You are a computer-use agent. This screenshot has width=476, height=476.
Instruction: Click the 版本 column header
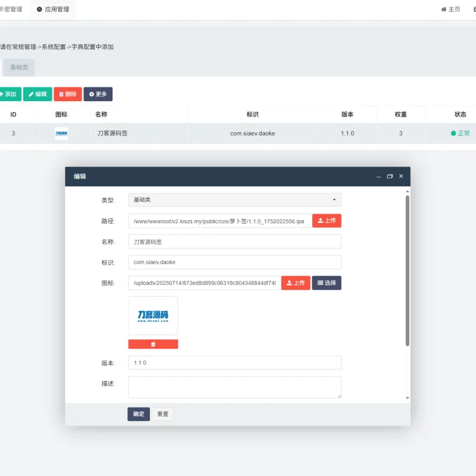point(347,114)
